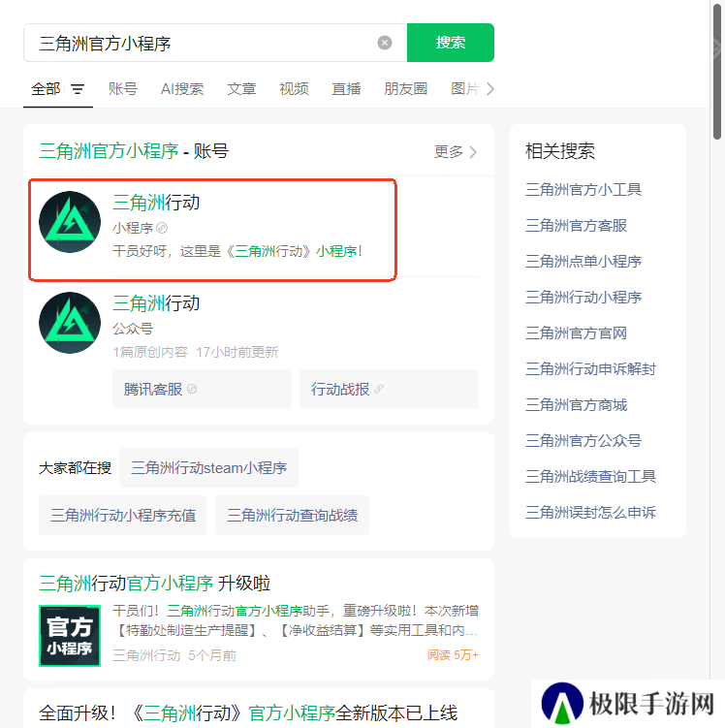Switch to the 图片 tab
The image size is (725, 728).
(465, 88)
